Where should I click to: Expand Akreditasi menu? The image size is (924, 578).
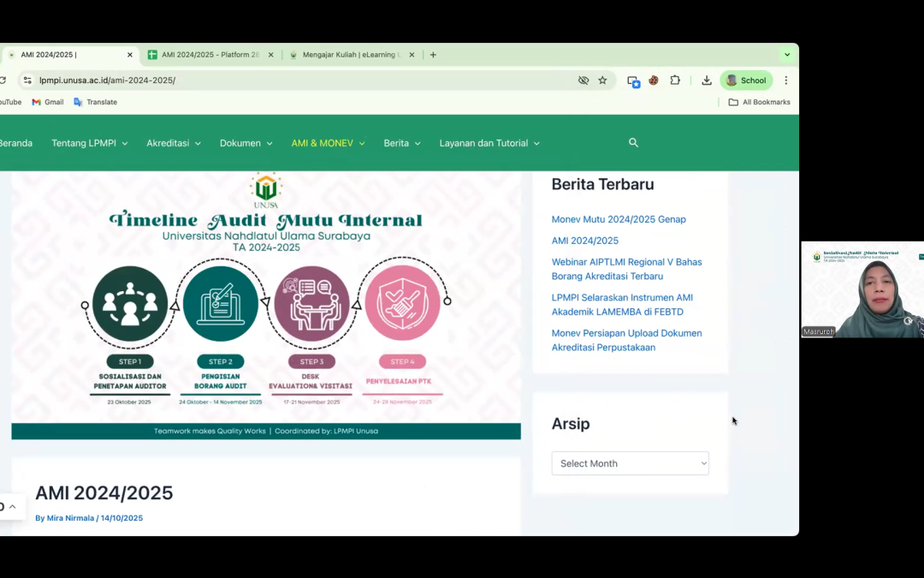click(173, 143)
